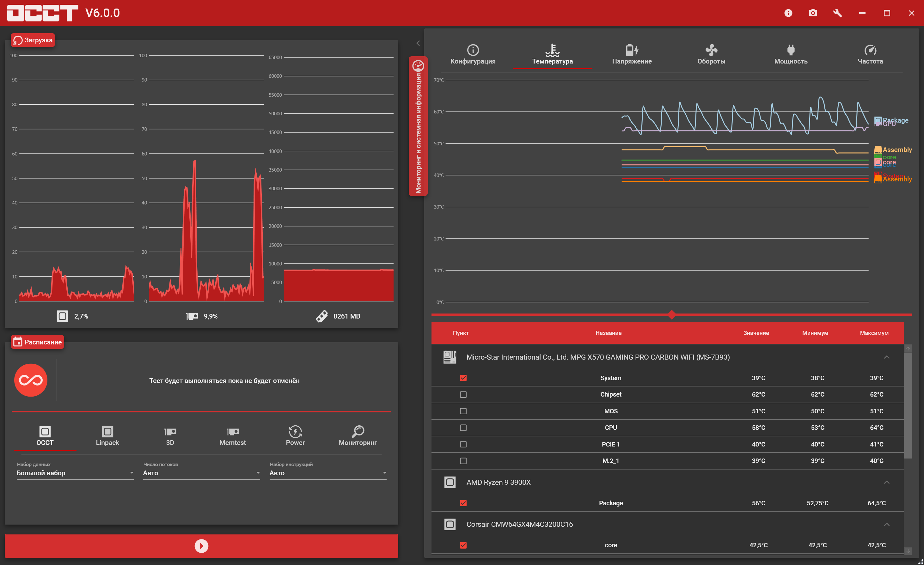Choose the Memtest test icon

coord(232,432)
